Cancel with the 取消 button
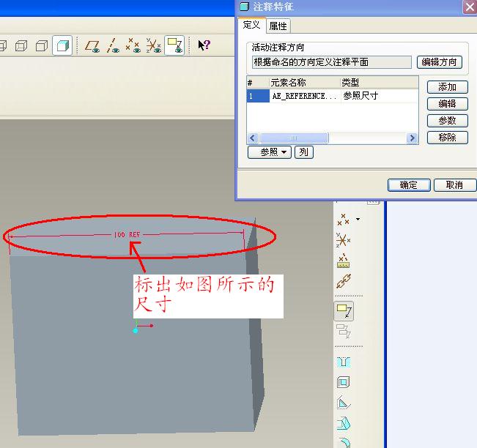Viewport: 477px width, 448px height. coord(454,184)
